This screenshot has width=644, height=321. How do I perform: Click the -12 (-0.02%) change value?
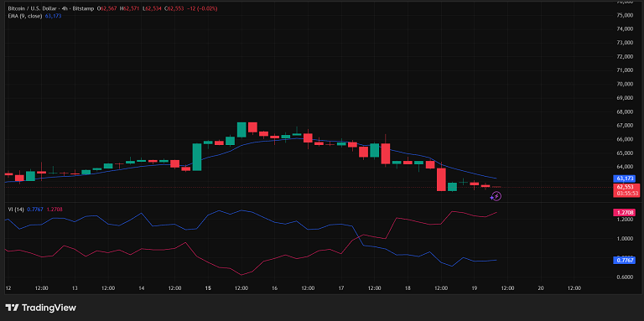(x=201, y=8)
